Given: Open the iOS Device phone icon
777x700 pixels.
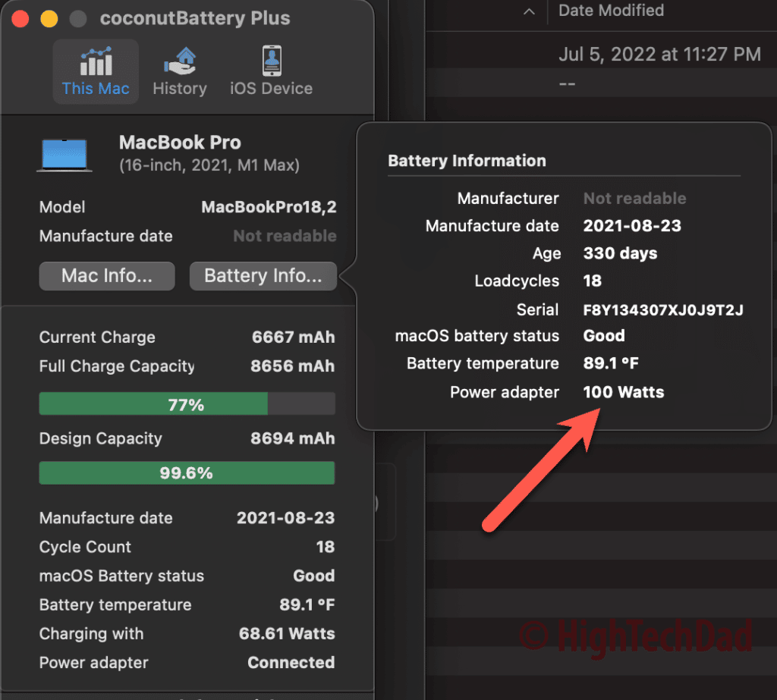Looking at the screenshot, I should pos(272,61).
